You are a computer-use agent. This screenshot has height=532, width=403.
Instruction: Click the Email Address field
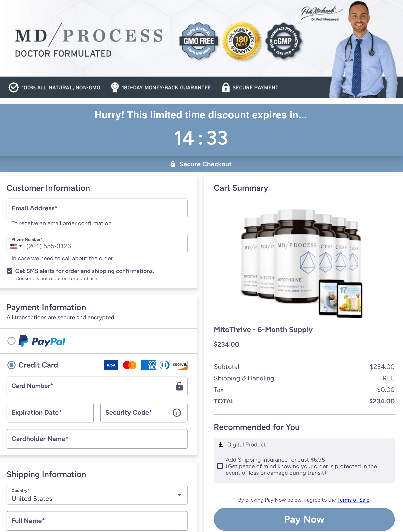click(x=97, y=208)
